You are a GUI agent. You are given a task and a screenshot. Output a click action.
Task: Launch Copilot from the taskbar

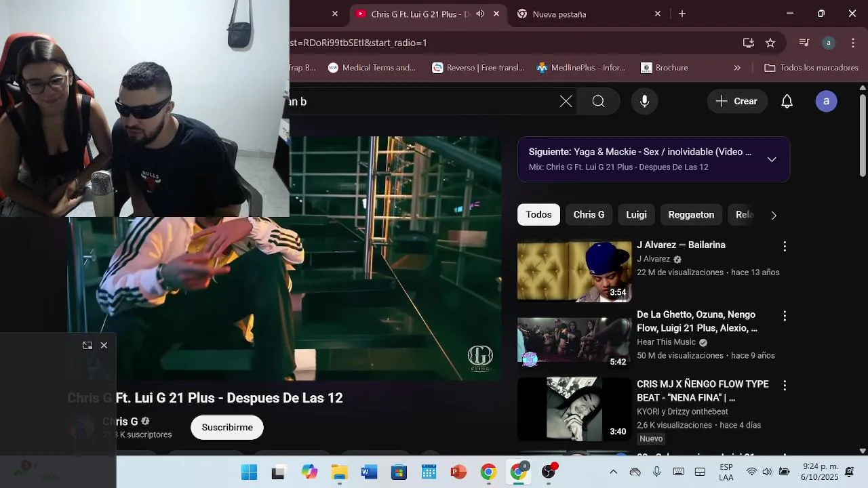click(x=309, y=472)
